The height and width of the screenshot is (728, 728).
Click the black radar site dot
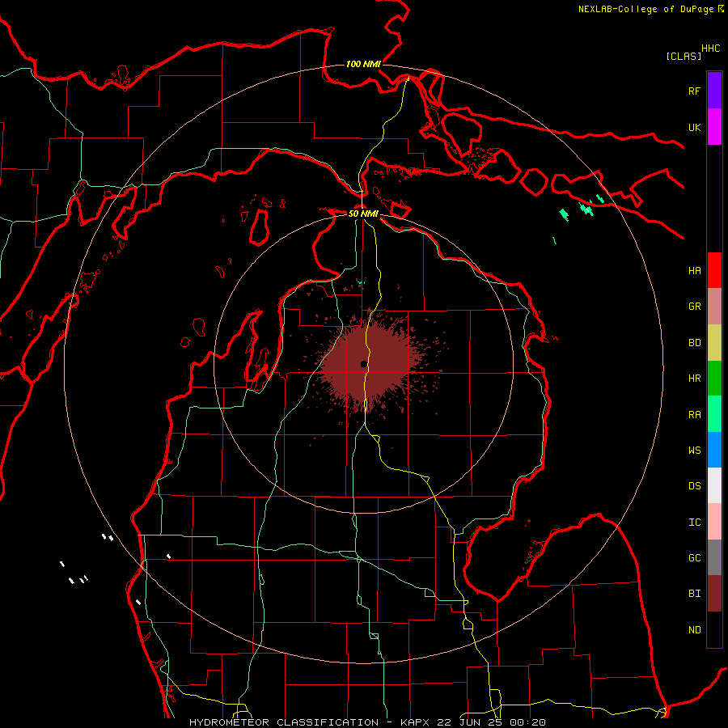(363, 364)
